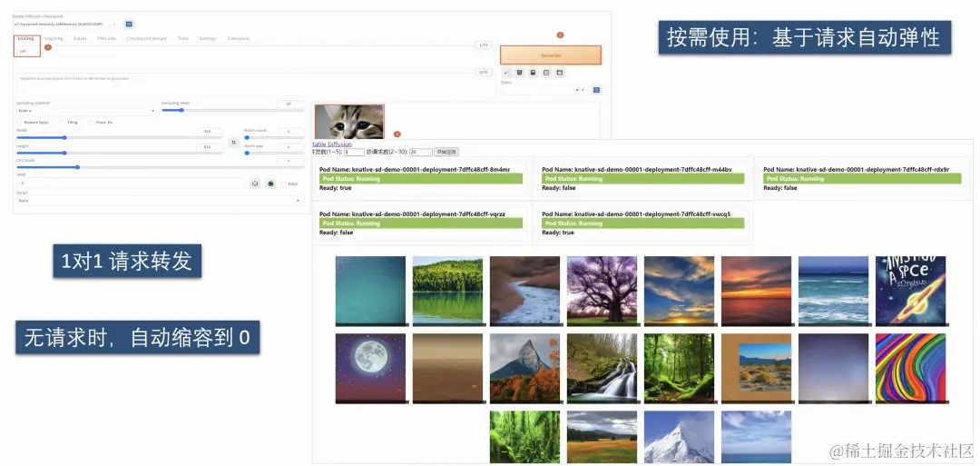Click the large purple tree image
Viewport: 980px width, 466px height.
point(603,291)
